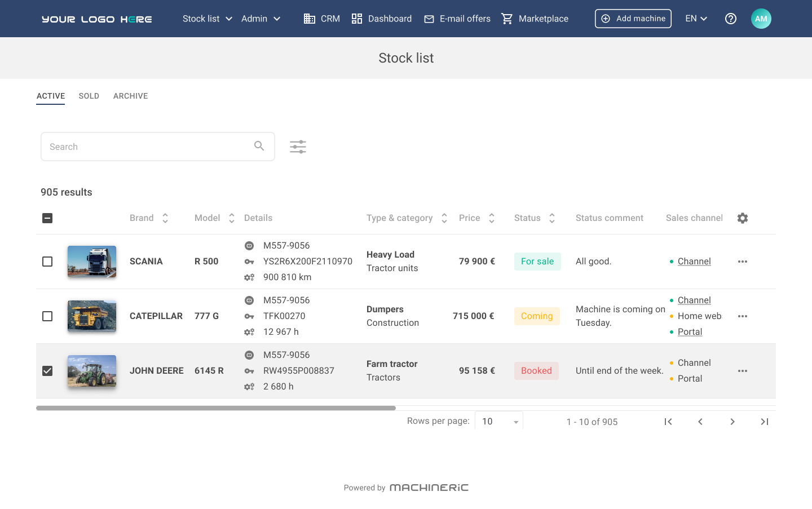Switch to the ARCHIVE tab
The image size is (812, 509).
point(130,96)
